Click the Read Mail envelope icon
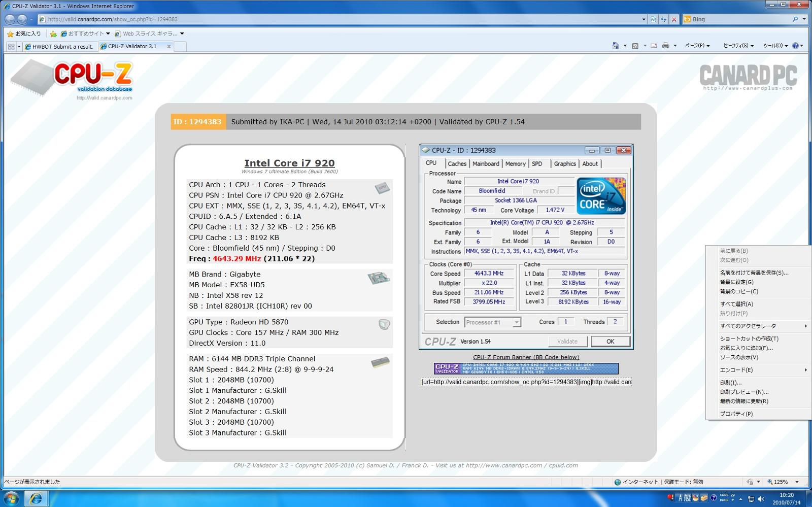Image resolution: width=812 pixels, height=507 pixels. (654, 46)
